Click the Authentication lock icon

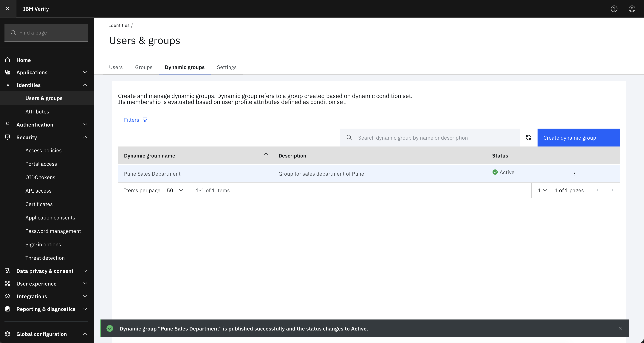[7, 124]
